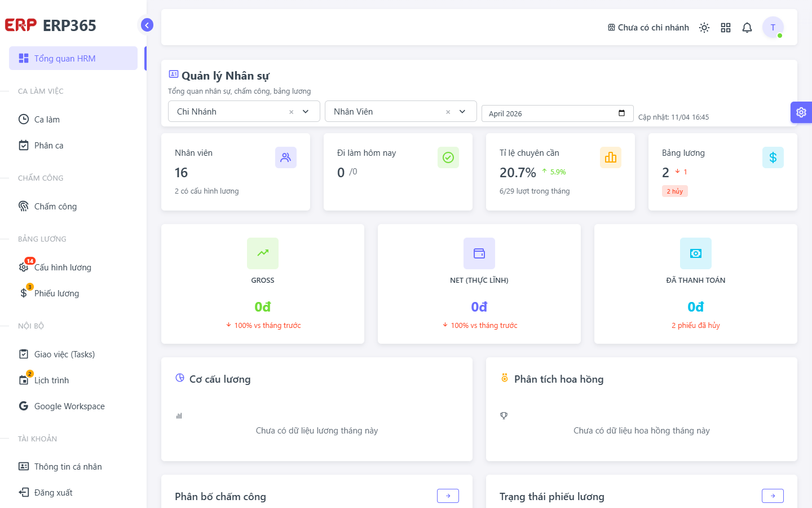Click the Nhân viên card people icon
This screenshot has height=508, width=812.
point(286,157)
